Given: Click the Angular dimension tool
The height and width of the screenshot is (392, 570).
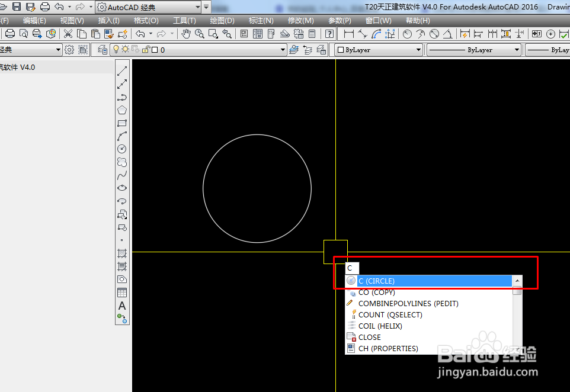Looking at the screenshot, I should pyautogui.click(x=448, y=34).
